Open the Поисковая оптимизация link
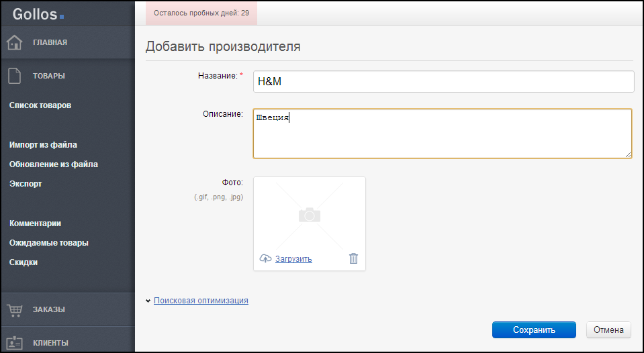Viewport: 644px width, 353px height. [x=201, y=301]
